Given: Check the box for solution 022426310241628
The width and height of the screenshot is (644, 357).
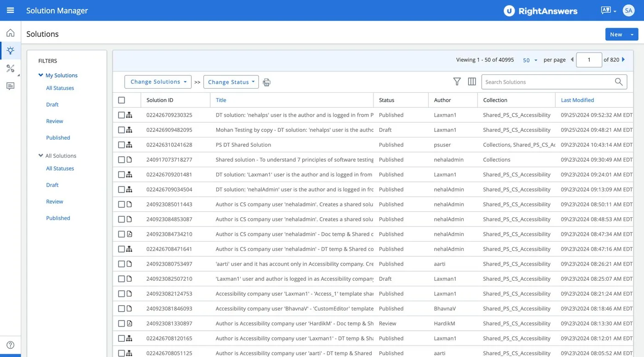Looking at the screenshot, I should 121,145.
